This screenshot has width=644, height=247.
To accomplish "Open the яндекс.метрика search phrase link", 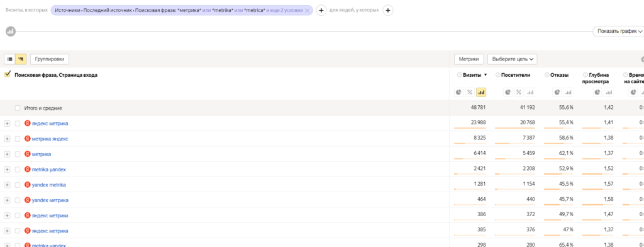I will click(50, 231).
